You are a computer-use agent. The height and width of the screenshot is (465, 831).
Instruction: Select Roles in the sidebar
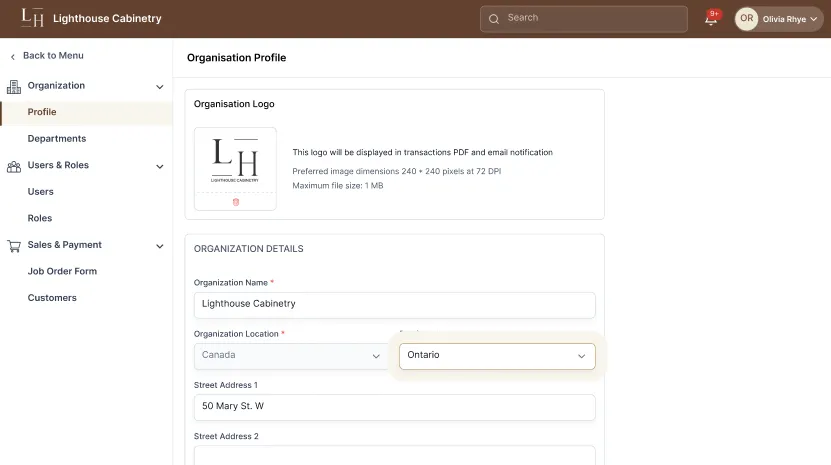tap(40, 218)
